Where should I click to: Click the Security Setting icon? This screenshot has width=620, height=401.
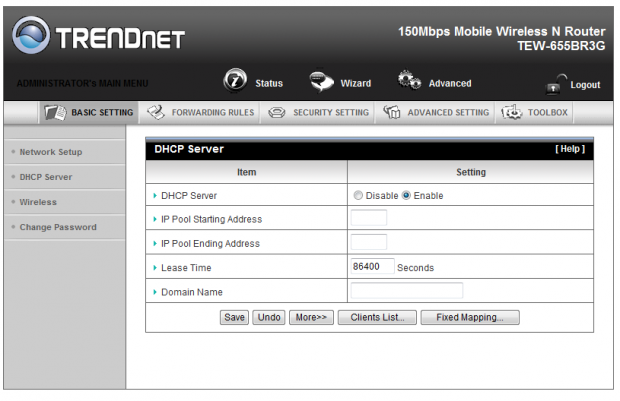coord(276,113)
